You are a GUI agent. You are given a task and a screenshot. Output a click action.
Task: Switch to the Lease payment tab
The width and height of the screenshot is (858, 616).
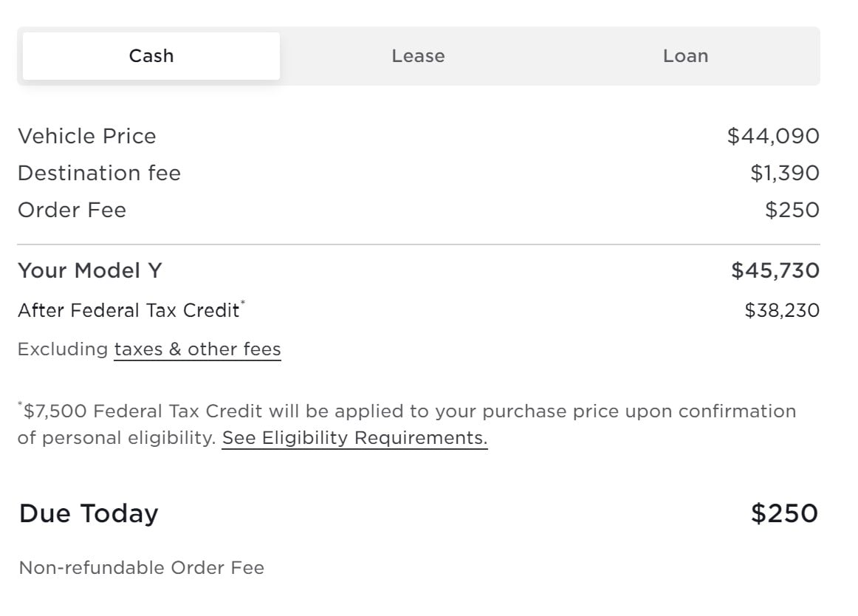(418, 55)
